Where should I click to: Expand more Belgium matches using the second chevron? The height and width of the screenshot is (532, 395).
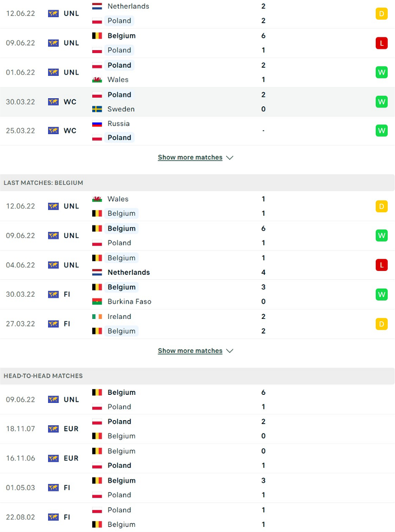(x=230, y=351)
